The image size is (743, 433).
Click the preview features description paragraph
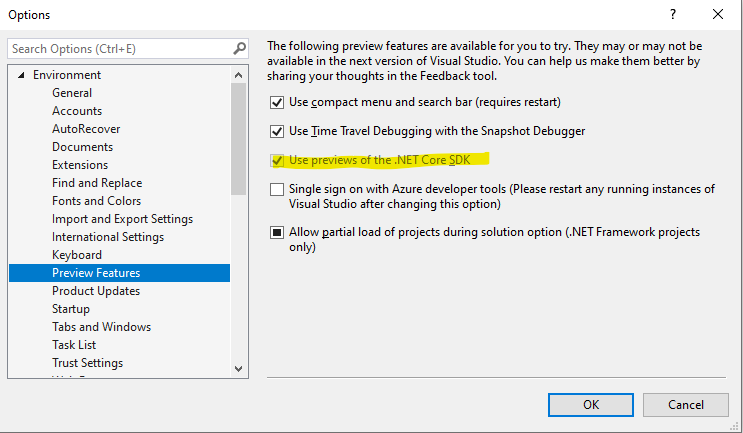click(x=484, y=61)
